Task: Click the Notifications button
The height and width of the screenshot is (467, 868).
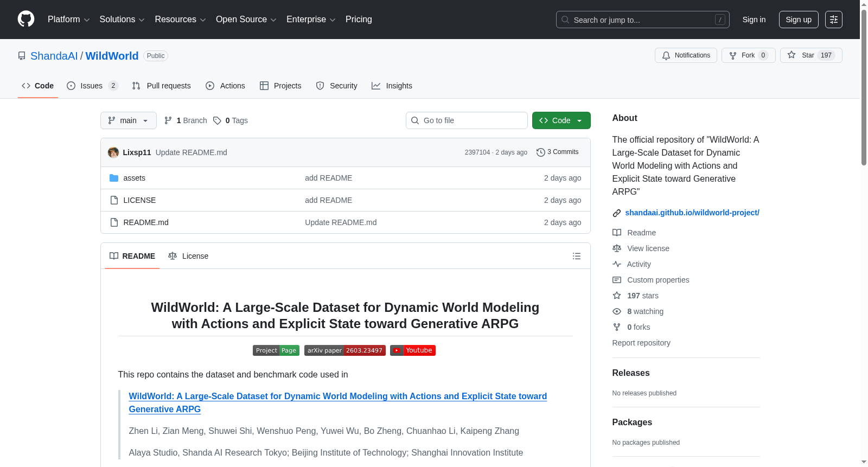Action: [x=686, y=55]
